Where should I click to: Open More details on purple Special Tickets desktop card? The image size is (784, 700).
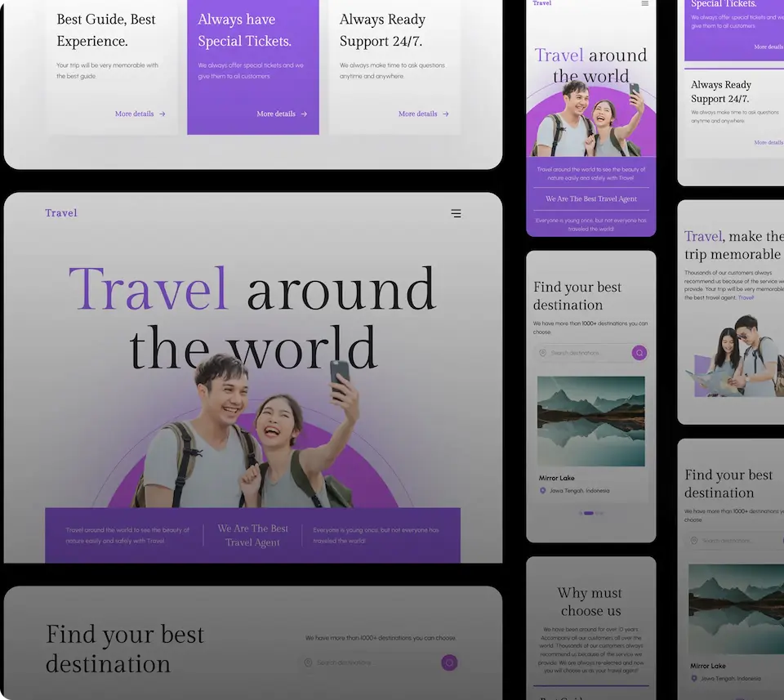pyautogui.click(x=275, y=114)
